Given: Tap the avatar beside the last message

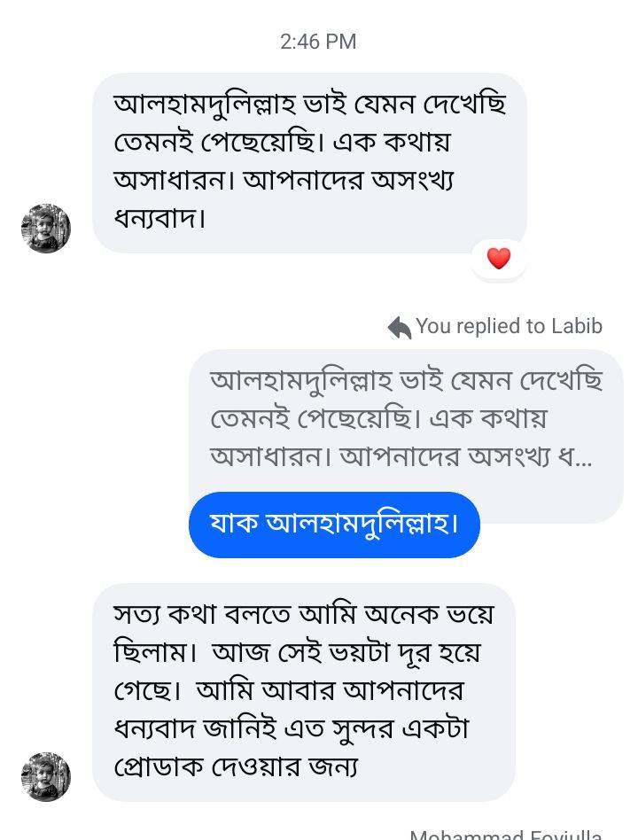Looking at the screenshot, I should 46,777.
